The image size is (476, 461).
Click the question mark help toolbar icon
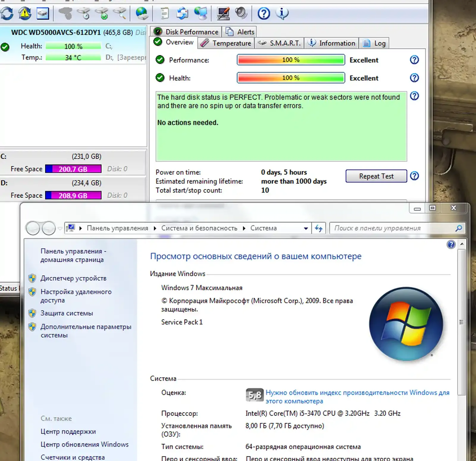coord(264,13)
